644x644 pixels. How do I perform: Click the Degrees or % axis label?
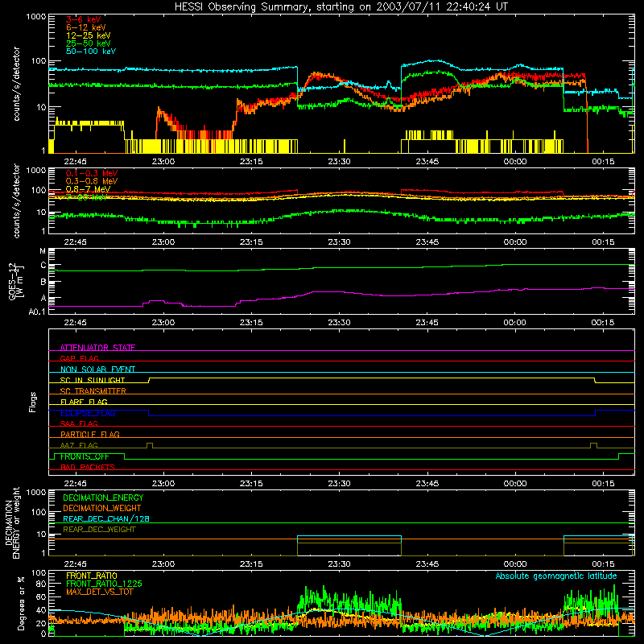point(21,603)
